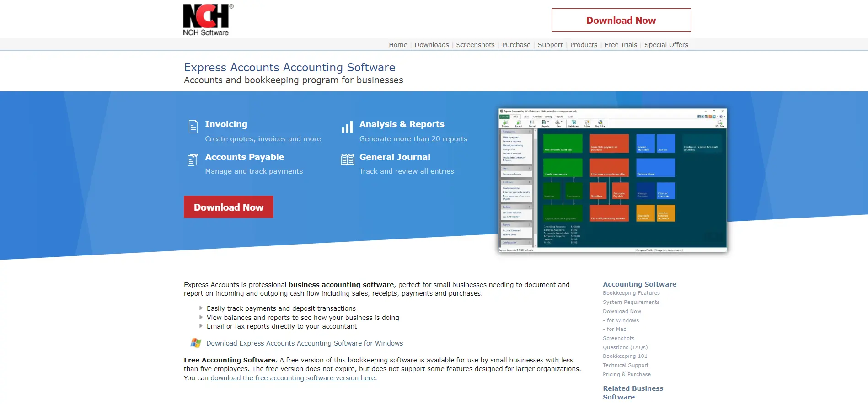Click 'Generate more than 20 reports' text
The width and height of the screenshot is (868, 404).
tap(413, 139)
